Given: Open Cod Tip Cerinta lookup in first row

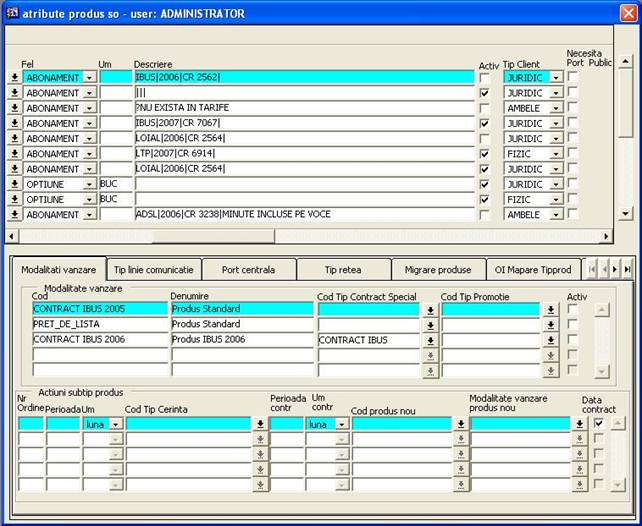Looking at the screenshot, I should [260, 424].
